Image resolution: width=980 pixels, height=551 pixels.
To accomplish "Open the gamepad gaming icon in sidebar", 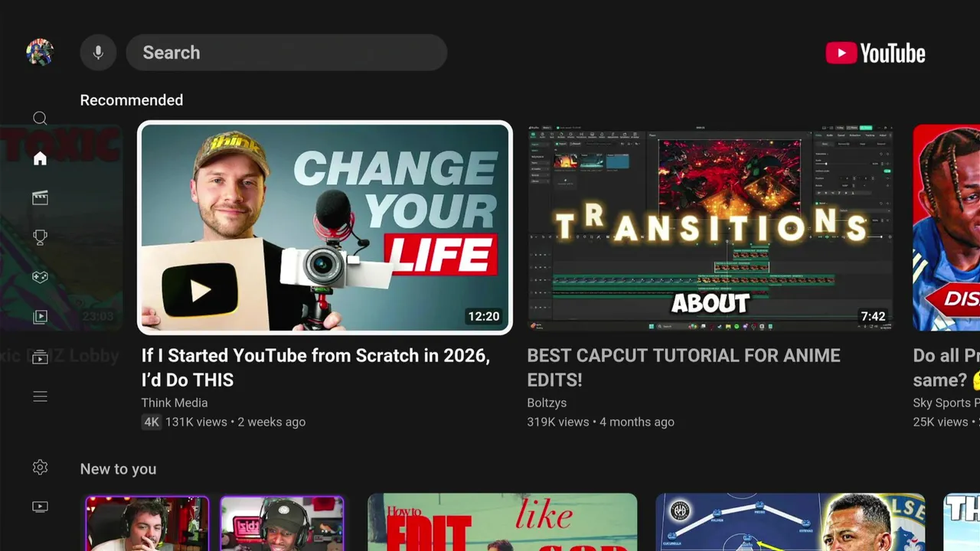I will coord(40,277).
